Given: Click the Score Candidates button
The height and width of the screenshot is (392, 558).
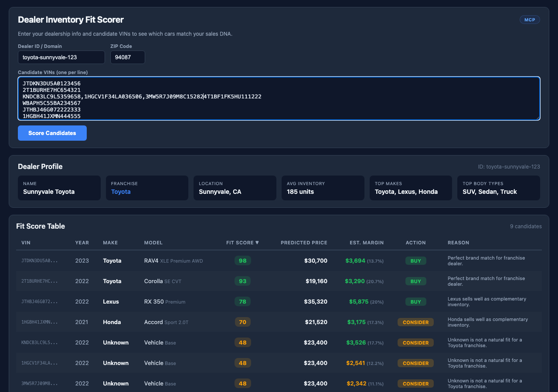Looking at the screenshot, I should click(52, 133).
